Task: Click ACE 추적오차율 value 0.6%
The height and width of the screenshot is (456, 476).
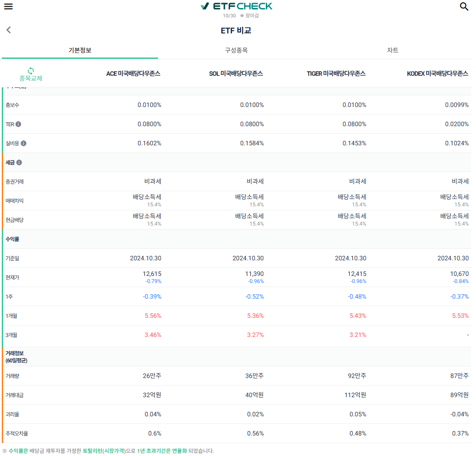Action: [155, 433]
